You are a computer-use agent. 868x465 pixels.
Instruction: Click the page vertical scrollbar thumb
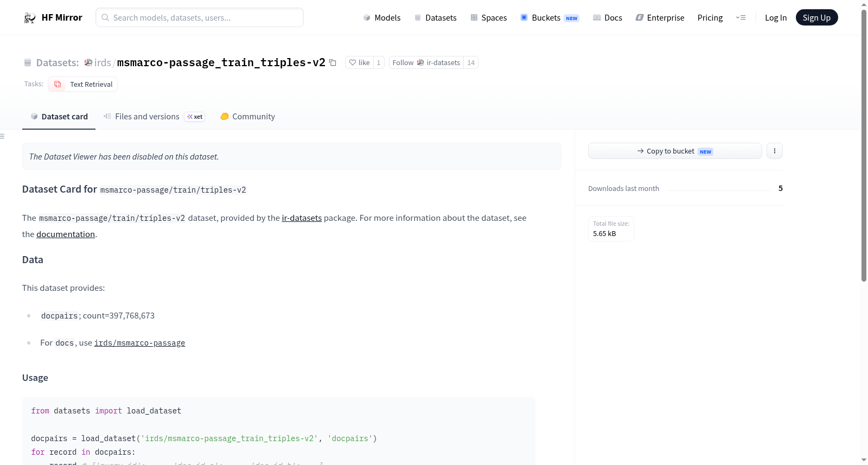tap(864, 145)
